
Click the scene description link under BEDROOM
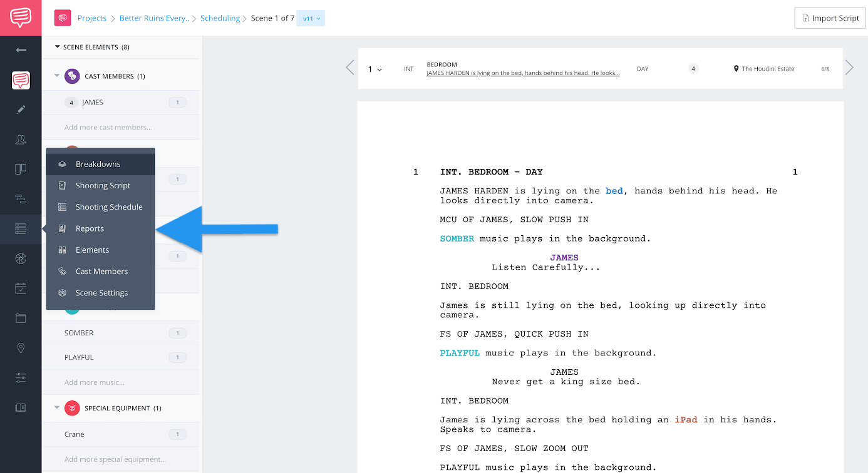[x=523, y=73]
